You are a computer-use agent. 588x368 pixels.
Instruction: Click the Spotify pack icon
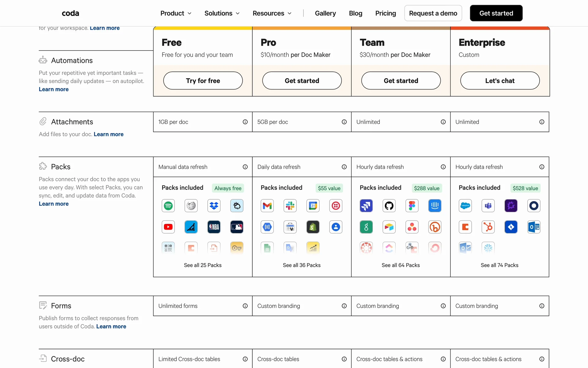[x=168, y=206]
